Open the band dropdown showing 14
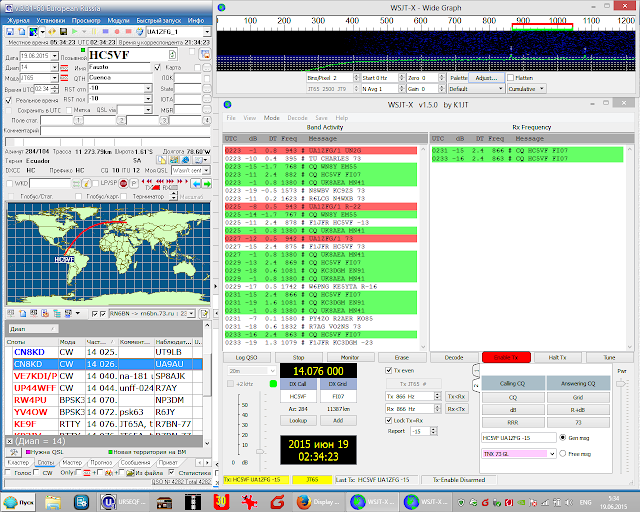Viewport: 640px width, 512px height. coord(54,67)
